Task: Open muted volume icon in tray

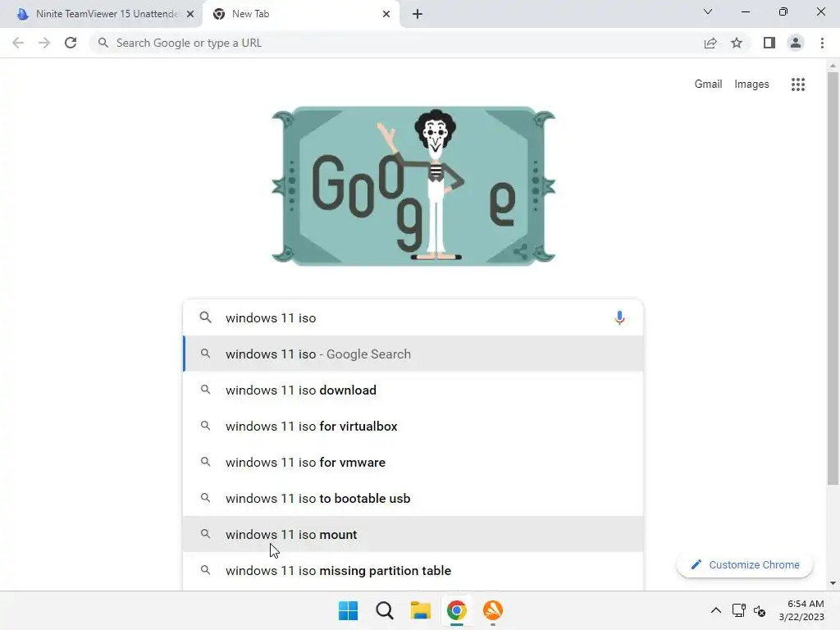Action: (760, 610)
